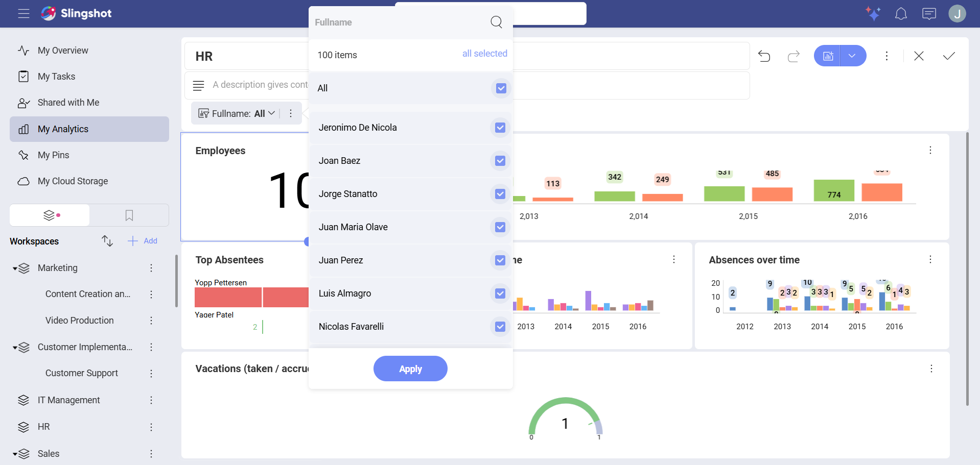Click the red Yopp Pettersen absence bar
The image size is (980, 465).
point(251,297)
